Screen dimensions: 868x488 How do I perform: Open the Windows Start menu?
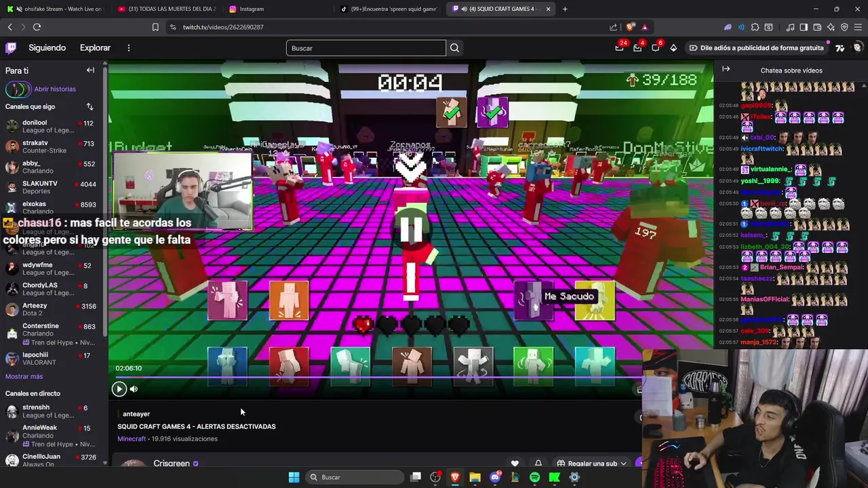[x=294, y=477]
